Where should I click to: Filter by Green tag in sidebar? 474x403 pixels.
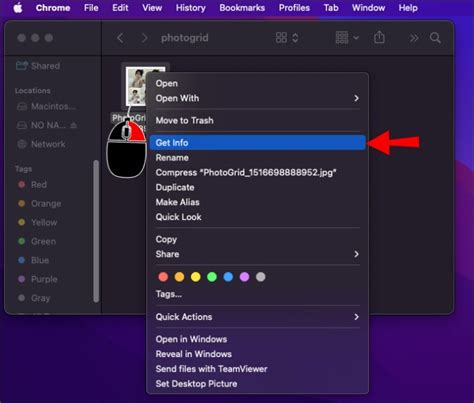(x=37, y=241)
